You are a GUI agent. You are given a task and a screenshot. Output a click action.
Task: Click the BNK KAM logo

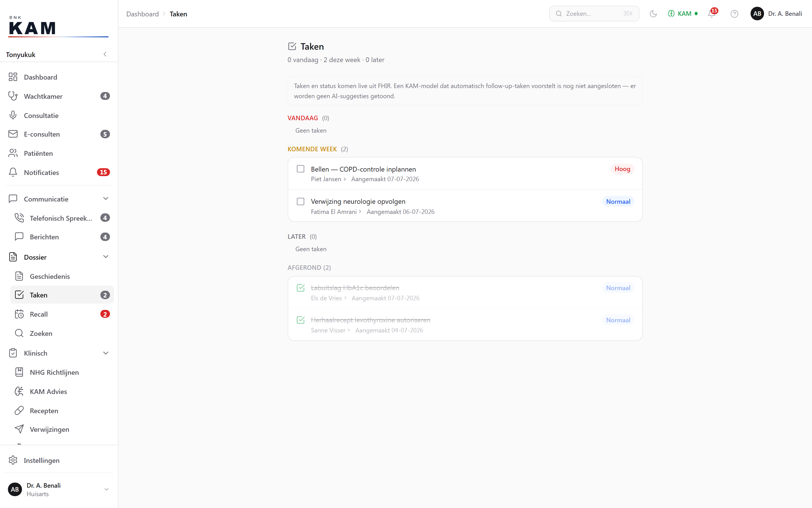click(58, 26)
